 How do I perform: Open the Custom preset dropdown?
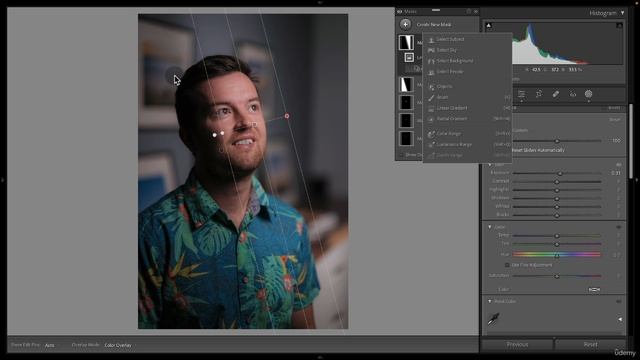[520, 130]
